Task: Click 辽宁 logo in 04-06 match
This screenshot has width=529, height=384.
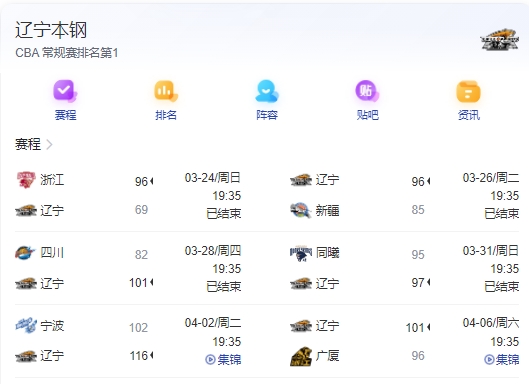Action: click(301, 326)
